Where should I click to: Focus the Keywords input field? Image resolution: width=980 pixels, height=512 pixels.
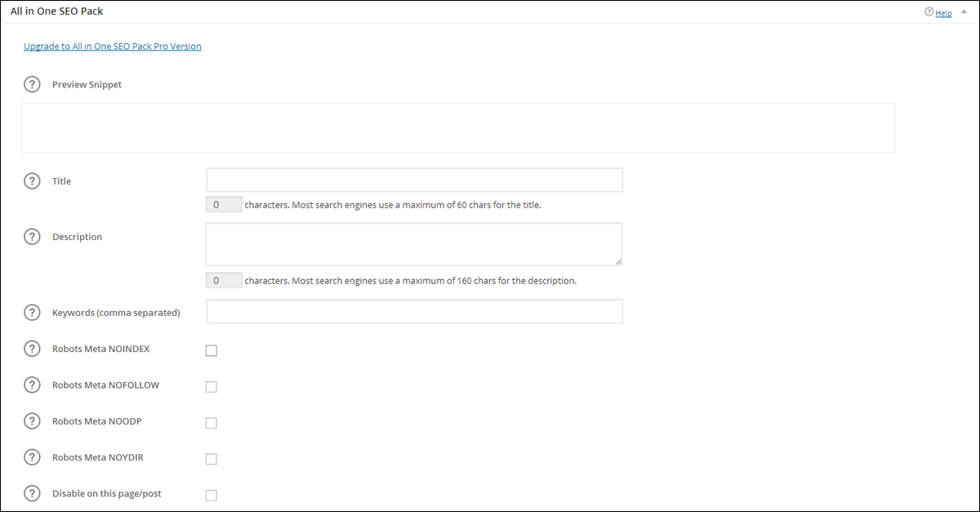click(x=415, y=311)
